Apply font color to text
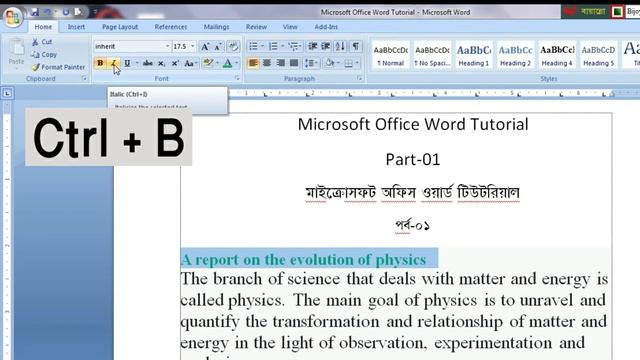The image size is (640, 360). click(227, 63)
